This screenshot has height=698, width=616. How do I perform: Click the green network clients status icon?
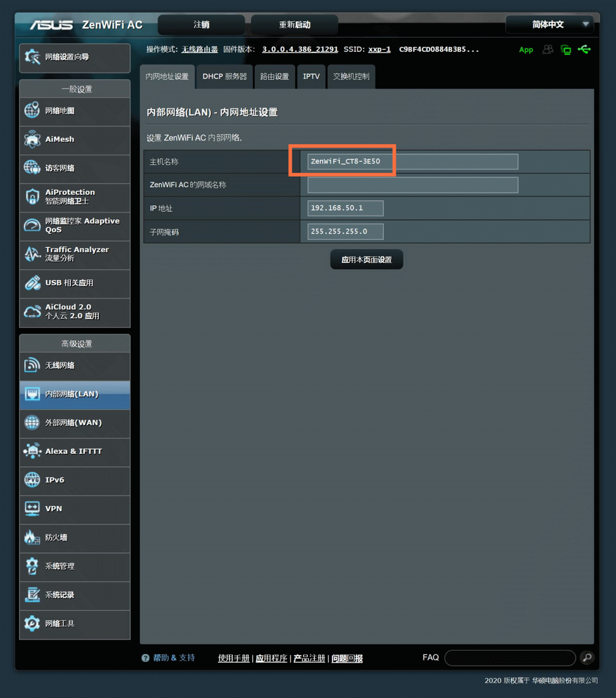[x=566, y=49]
